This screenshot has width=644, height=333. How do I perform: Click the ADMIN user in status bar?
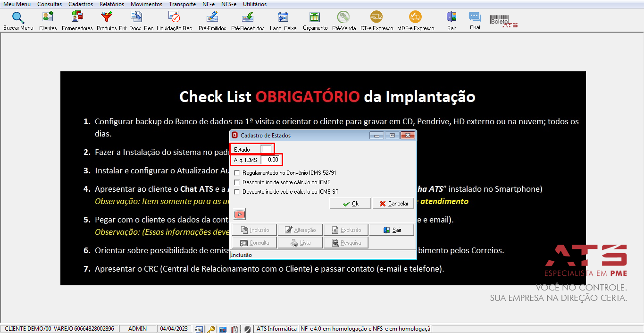point(137,329)
